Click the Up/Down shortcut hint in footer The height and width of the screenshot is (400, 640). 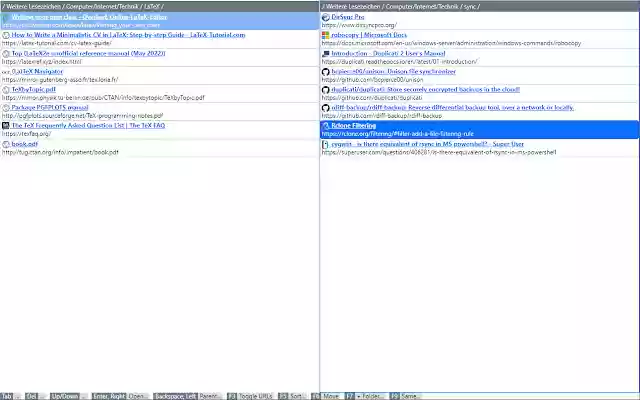pyautogui.click(x=69, y=396)
